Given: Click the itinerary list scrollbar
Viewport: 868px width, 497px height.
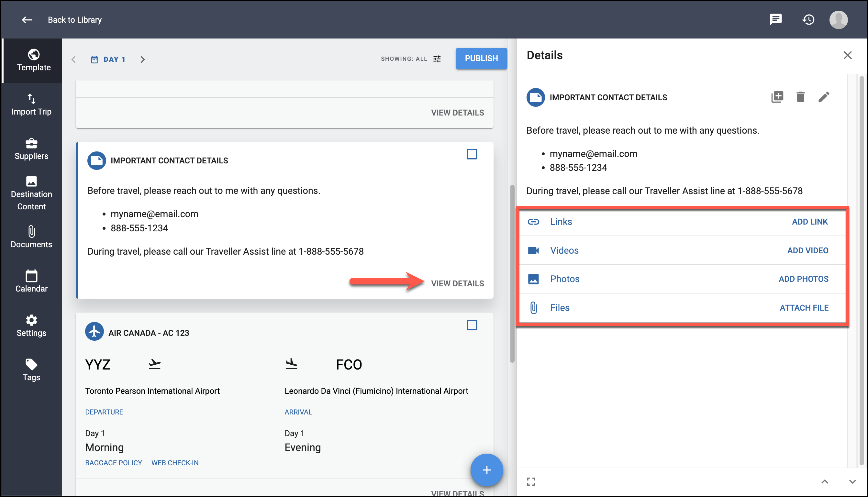Looking at the screenshot, I should click(512, 274).
